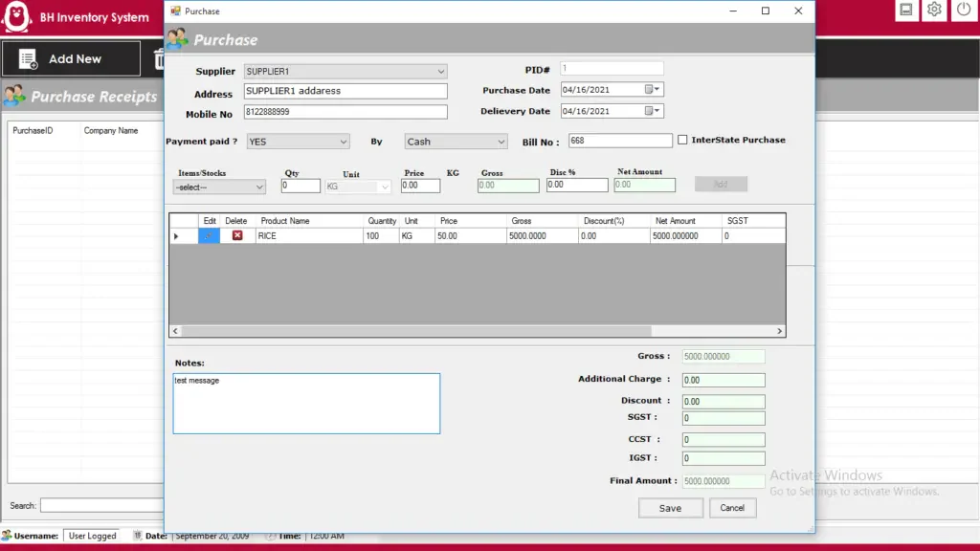Image resolution: width=980 pixels, height=551 pixels.
Task: Click the settings gear icon in top bar
Action: (x=934, y=10)
